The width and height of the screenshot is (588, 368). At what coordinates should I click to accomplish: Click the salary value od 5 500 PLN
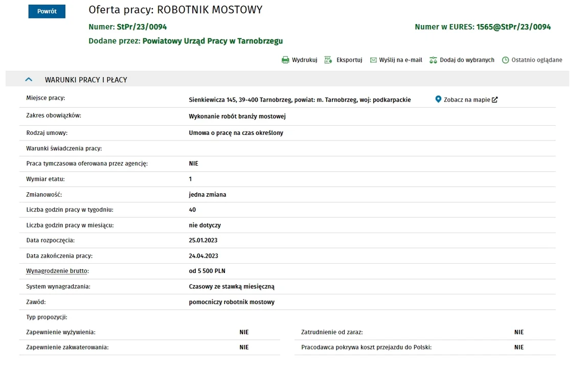(207, 271)
